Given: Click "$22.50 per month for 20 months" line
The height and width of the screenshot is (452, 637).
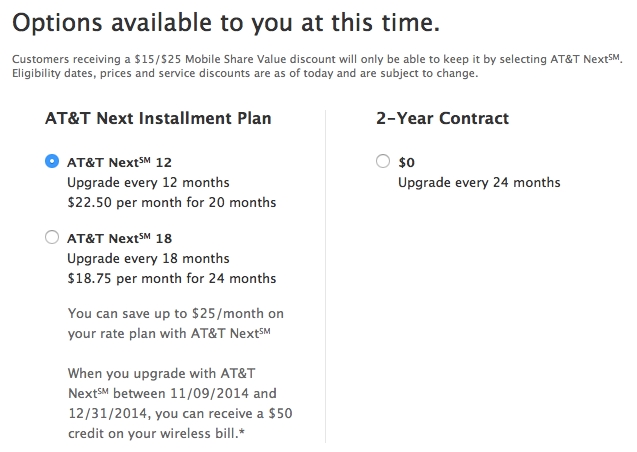Looking at the screenshot, I should coord(172,202).
